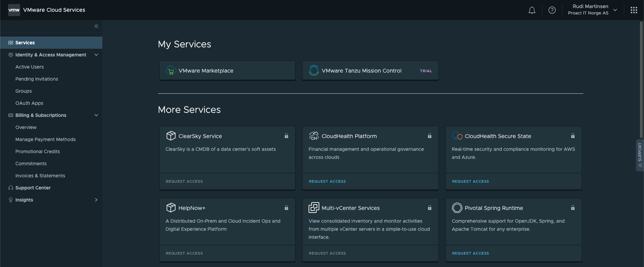Click the Services grid icon in sidebar
The image size is (644, 267).
pos(11,43)
